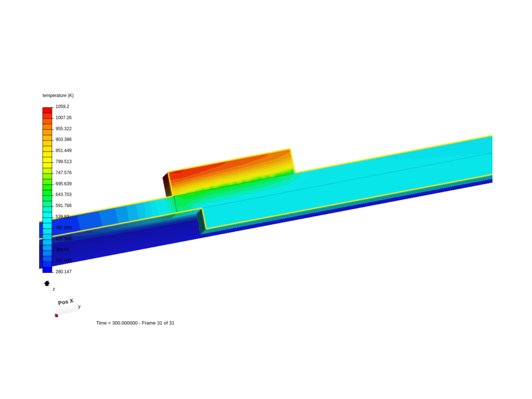The height and width of the screenshot is (399, 532).
Task: Click the z axis label under arrow icon
Action: point(54,289)
